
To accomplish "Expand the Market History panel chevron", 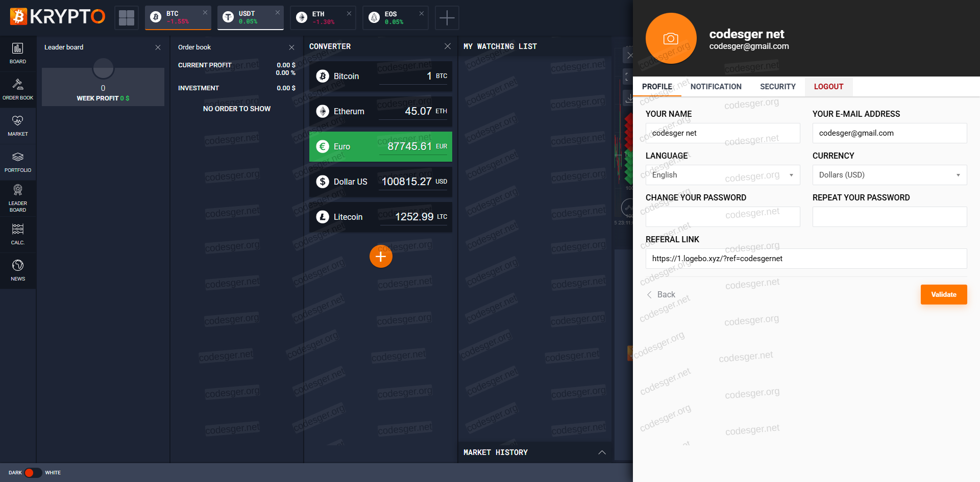I will click(x=602, y=452).
